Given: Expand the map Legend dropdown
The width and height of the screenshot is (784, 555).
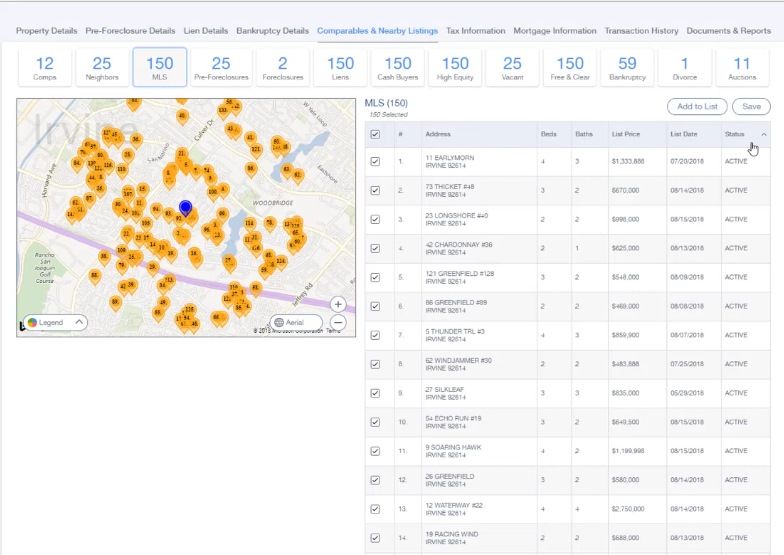Looking at the screenshot, I should (x=53, y=322).
